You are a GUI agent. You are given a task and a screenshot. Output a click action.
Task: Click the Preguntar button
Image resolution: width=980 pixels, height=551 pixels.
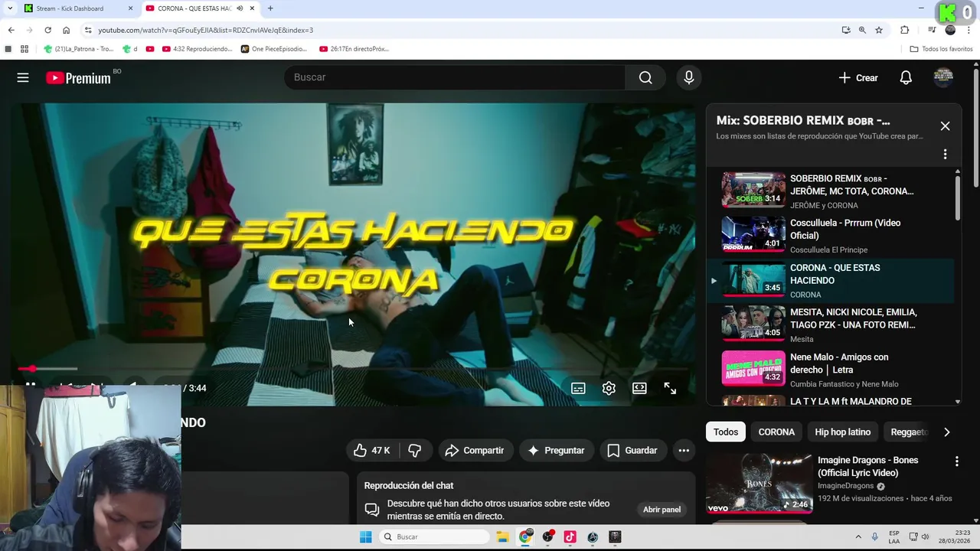556,451
